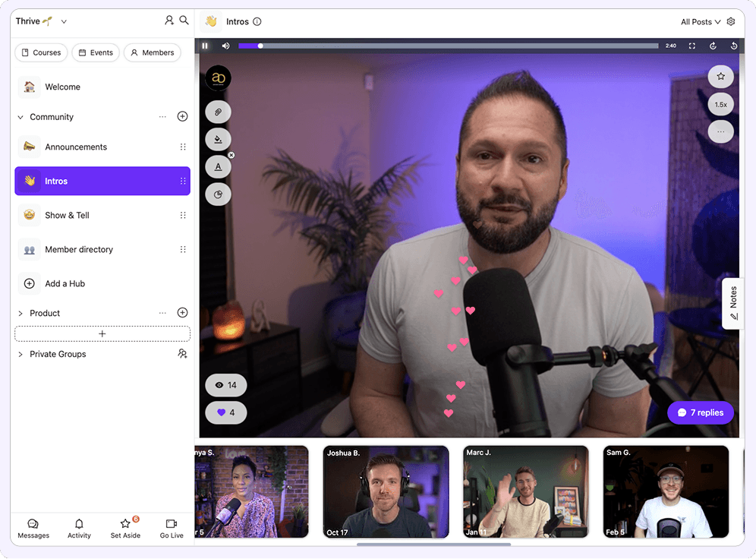
Task: Click the Private Groups add people icon
Action: click(182, 353)
